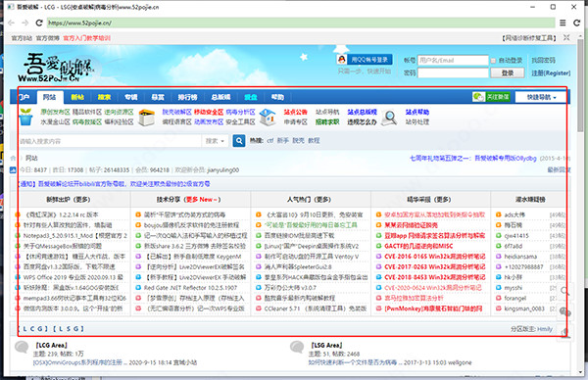Click the [LCG Area] forum title
588x380 pixels.
tap(51, 345)
